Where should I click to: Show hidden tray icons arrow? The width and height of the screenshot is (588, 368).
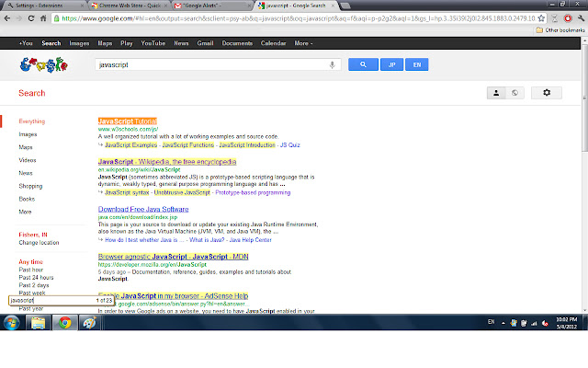pyautogui.click(x=503, y=323)
